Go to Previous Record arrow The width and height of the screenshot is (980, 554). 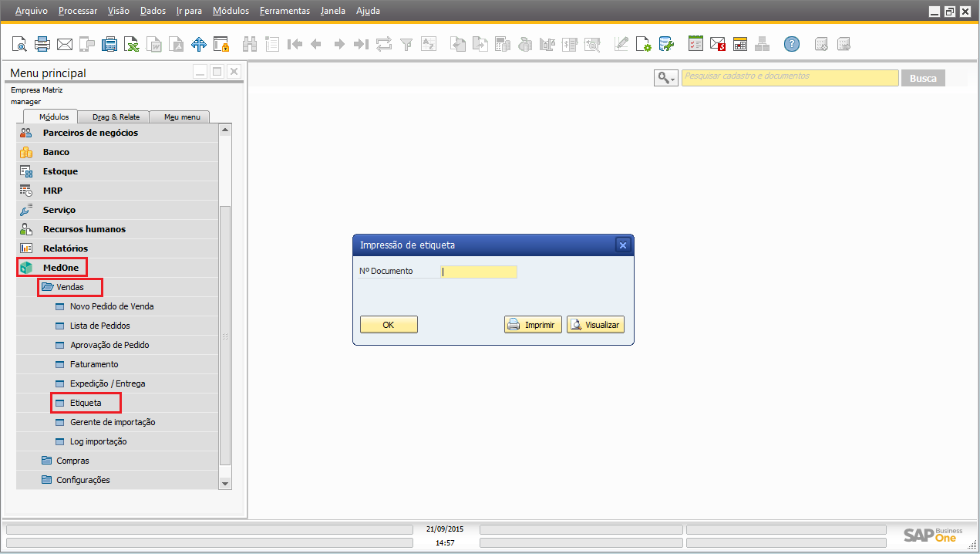pyautogui.click(x=316, y=44)
